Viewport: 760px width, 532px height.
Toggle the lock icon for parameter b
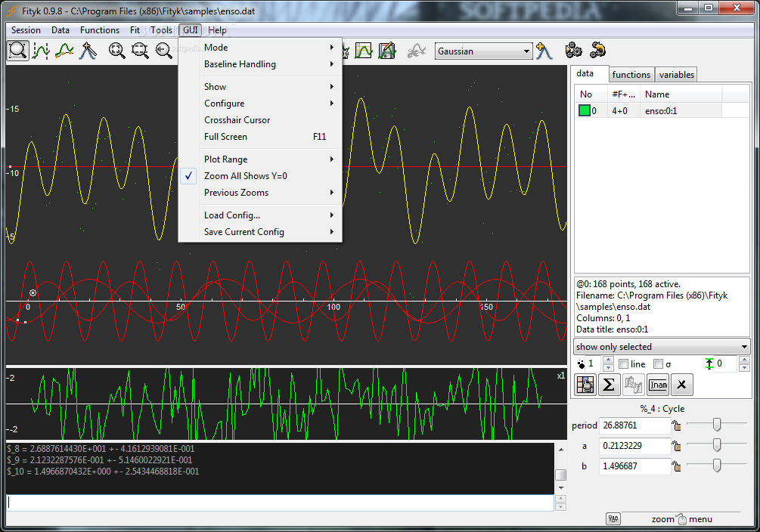tap(676, 466)
